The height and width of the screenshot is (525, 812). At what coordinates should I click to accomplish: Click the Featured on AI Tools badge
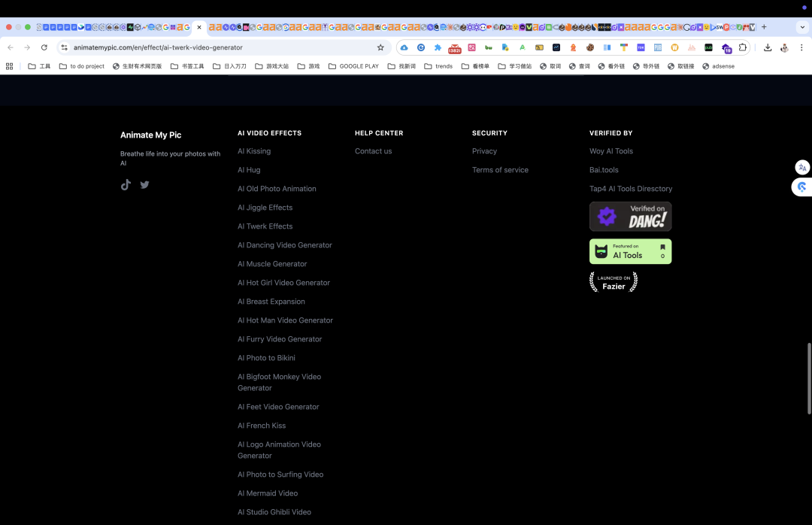pyautogui.click(x=630, y=251)
